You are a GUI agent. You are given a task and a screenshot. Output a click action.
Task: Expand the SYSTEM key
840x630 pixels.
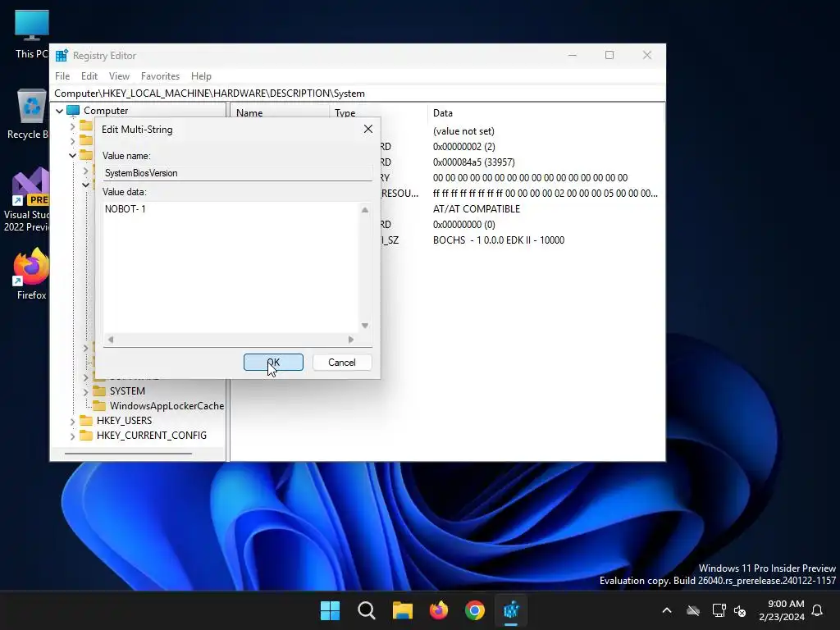85,391
